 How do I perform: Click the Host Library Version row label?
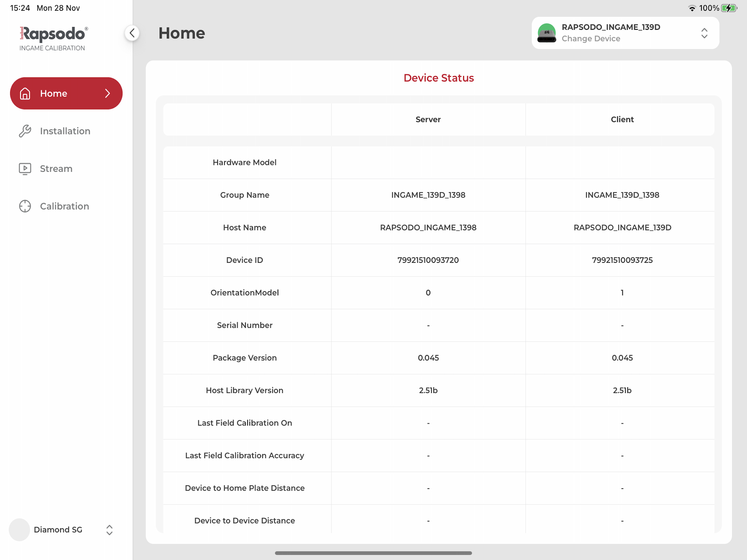point(244,390)
